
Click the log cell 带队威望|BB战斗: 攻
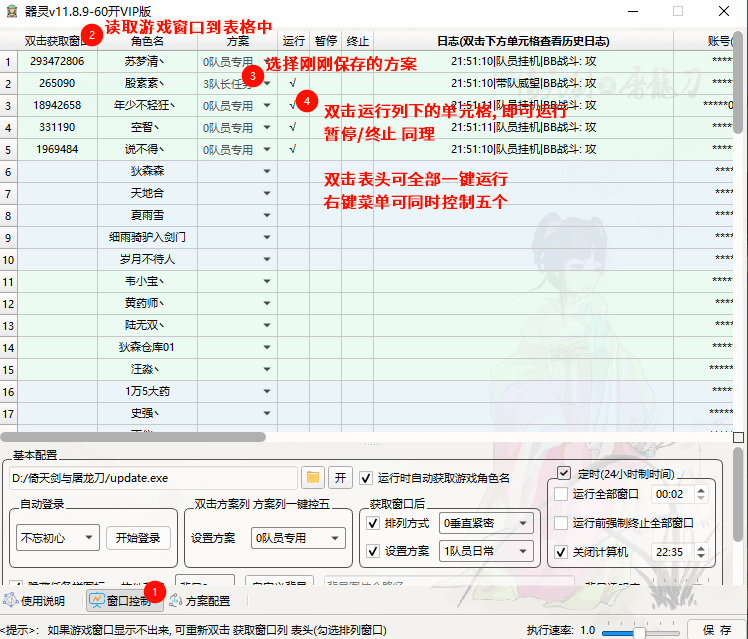click(x=523, y=83)
